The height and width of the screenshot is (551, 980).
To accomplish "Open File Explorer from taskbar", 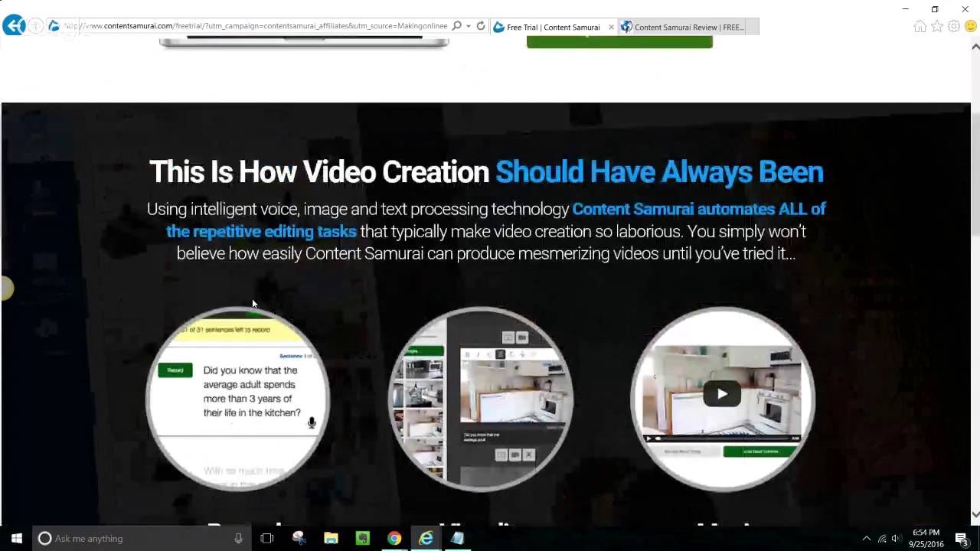I will tap(331, 539).
